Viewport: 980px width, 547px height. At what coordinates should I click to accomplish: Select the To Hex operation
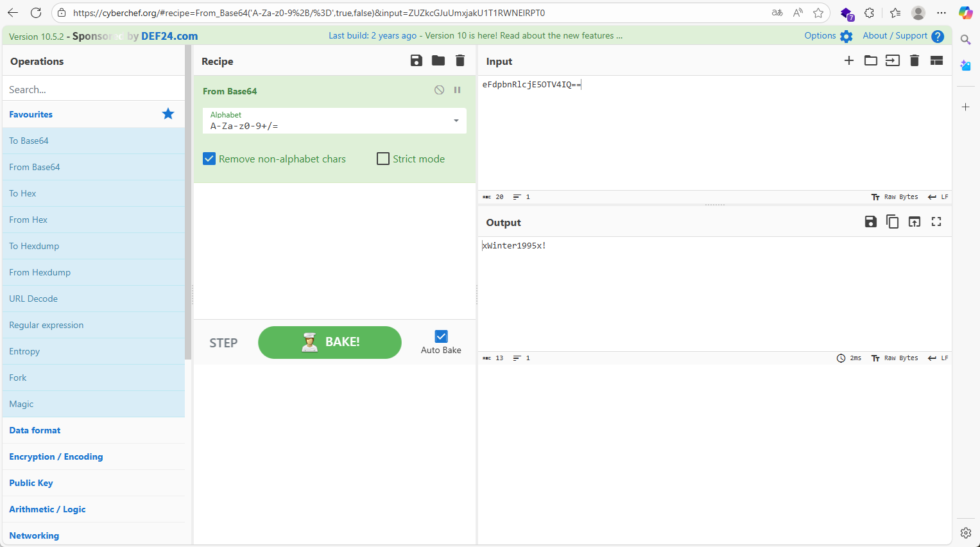(x=94, y=193)
